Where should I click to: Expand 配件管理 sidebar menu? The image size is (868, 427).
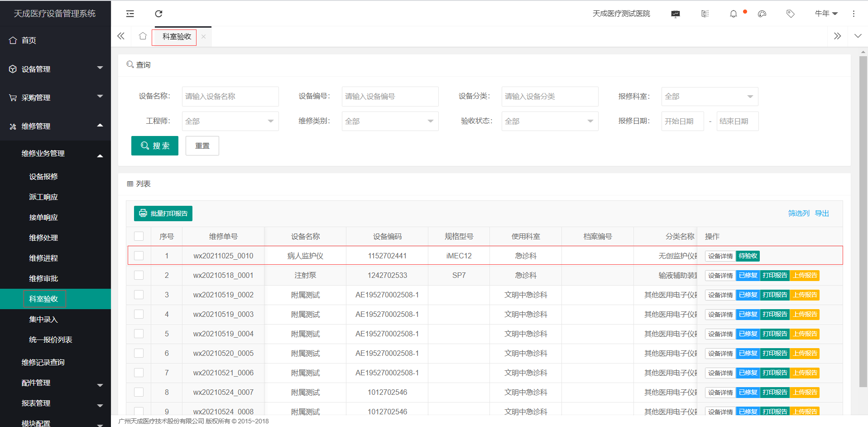coord(55,383)
